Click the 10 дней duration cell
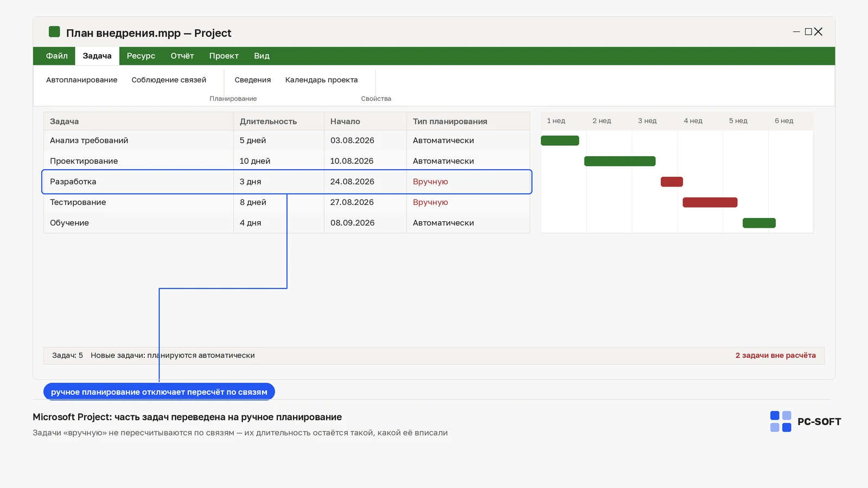 255,161
